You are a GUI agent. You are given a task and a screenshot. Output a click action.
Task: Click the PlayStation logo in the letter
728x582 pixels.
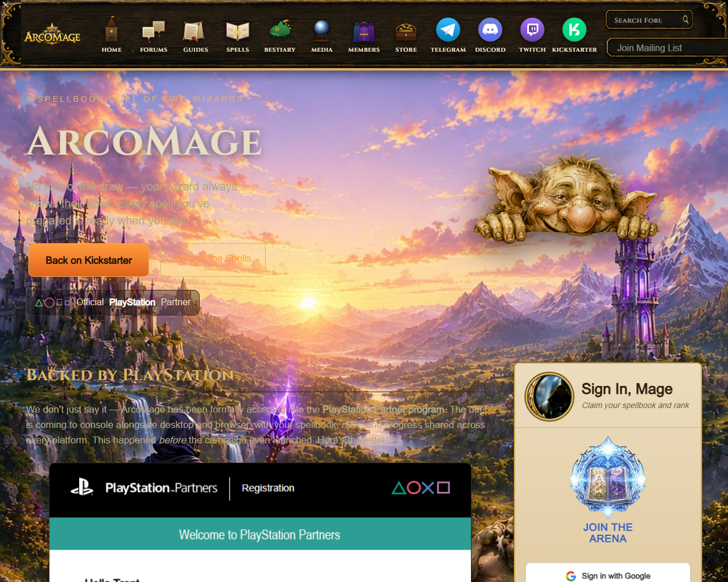(82, 487)
